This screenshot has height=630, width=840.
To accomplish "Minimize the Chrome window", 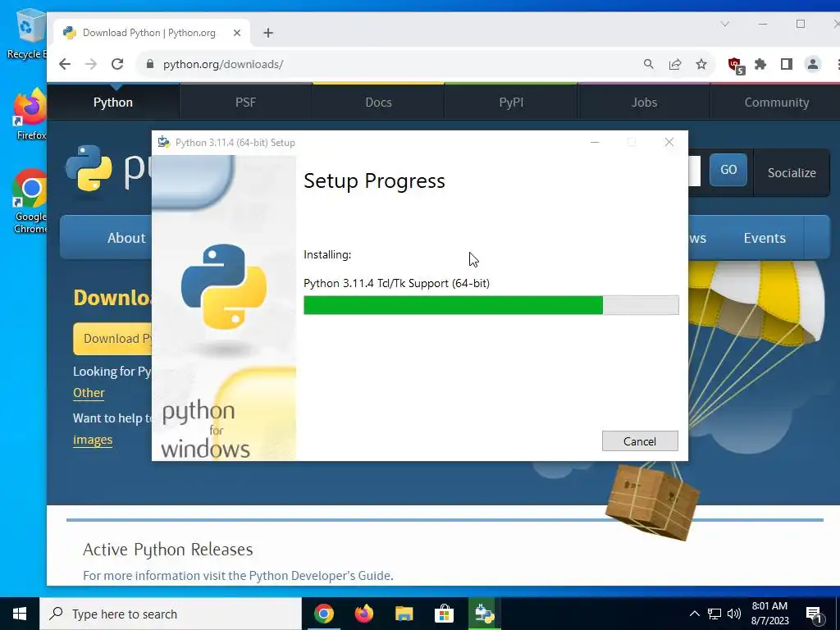I will click(763, 24).
